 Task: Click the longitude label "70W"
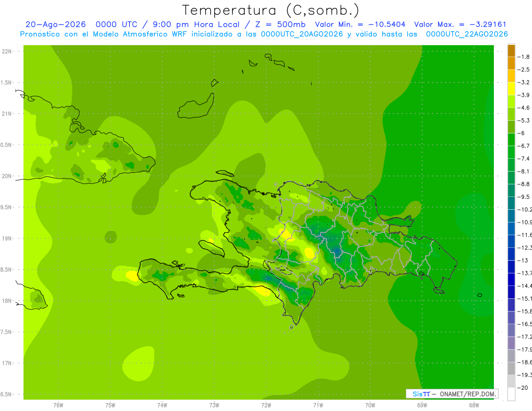370,405
